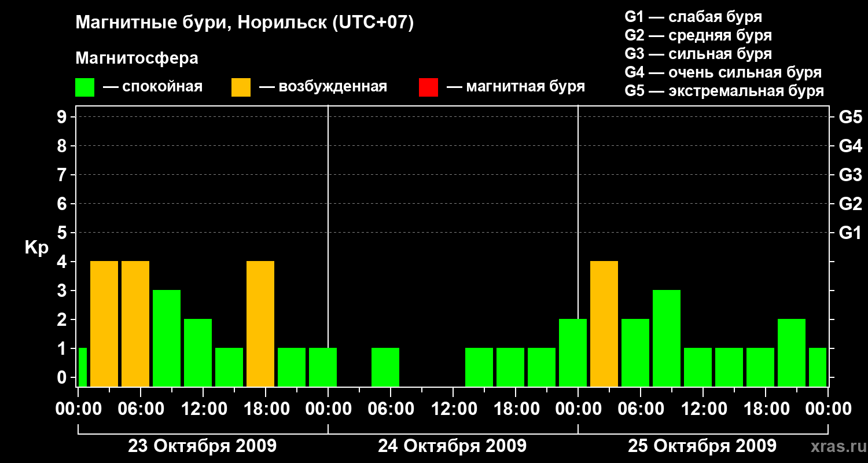
Task: Select the orange bar near 18:00 on 23 October
Action: (260, 324)
